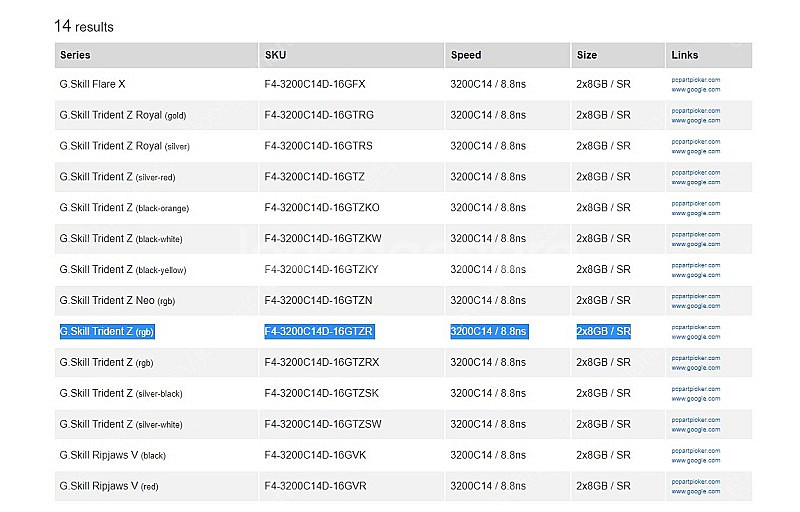Image resolution: width=800 pixels, height=512 pixels.
Task: Click SKU 'F4-3200C14D-16GTZKO'
Action: coord(322,208)
